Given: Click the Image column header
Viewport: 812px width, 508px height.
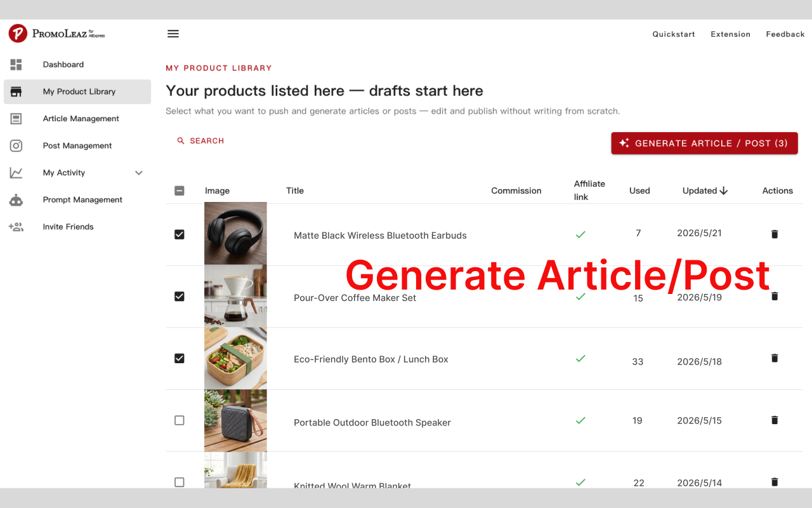Looking at the screenshot, I should 217,190.
